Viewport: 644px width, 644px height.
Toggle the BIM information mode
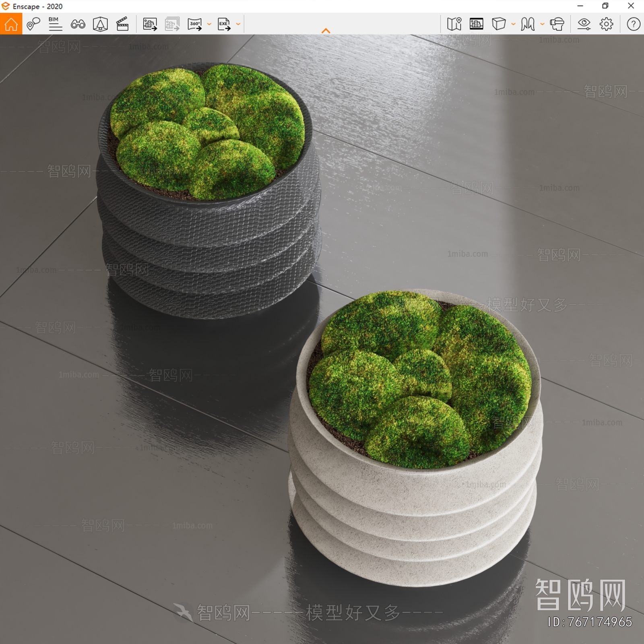55,24
